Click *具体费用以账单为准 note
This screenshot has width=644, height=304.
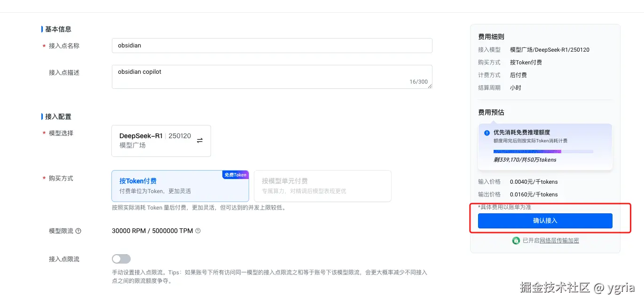click(504, 207)
